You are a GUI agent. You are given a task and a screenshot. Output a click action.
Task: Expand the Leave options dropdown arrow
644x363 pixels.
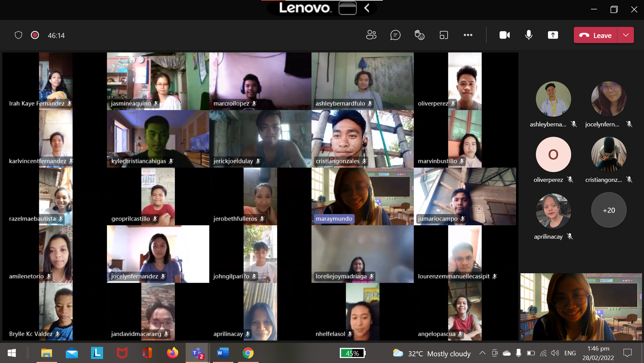[626, 35]
